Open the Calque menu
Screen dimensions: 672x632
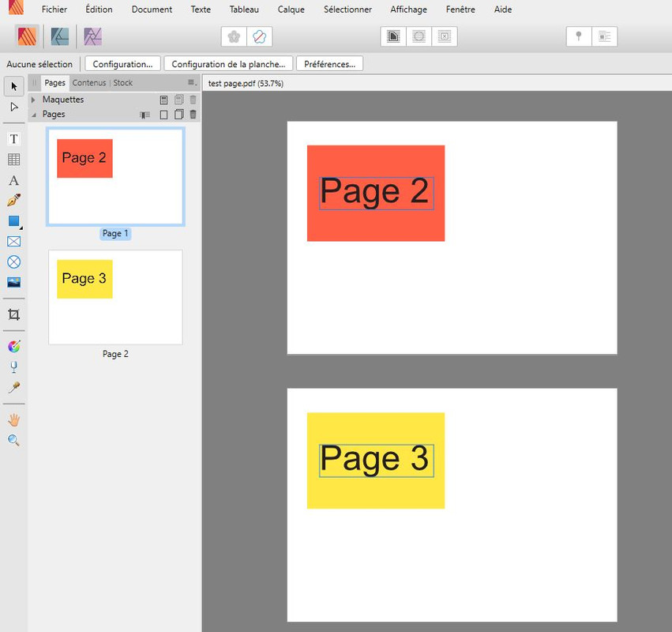point(291,9)
